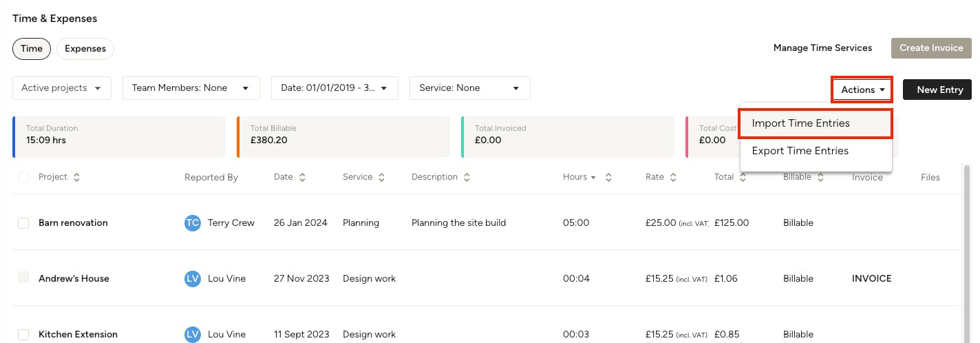The width and height of the screenshot is (980, 343).
Task: Sort by Hours column arrows
Action: pos(608,177)
